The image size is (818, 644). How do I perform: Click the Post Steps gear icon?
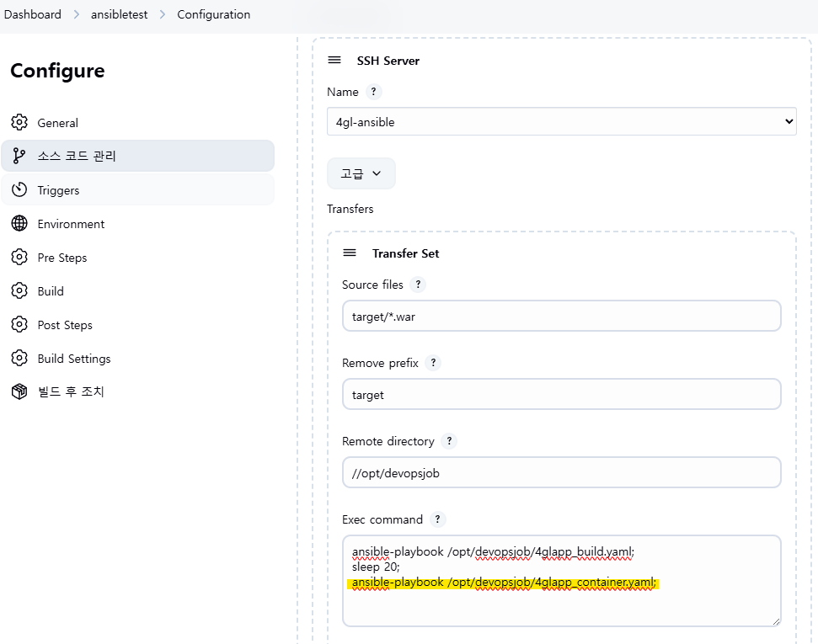[x=19, y=325]
